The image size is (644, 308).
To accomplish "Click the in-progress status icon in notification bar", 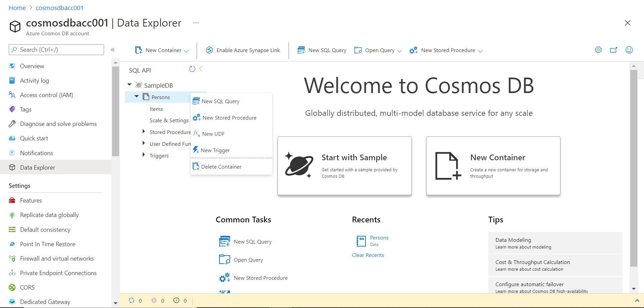I will pyautogui.click(x=132, y=300).
